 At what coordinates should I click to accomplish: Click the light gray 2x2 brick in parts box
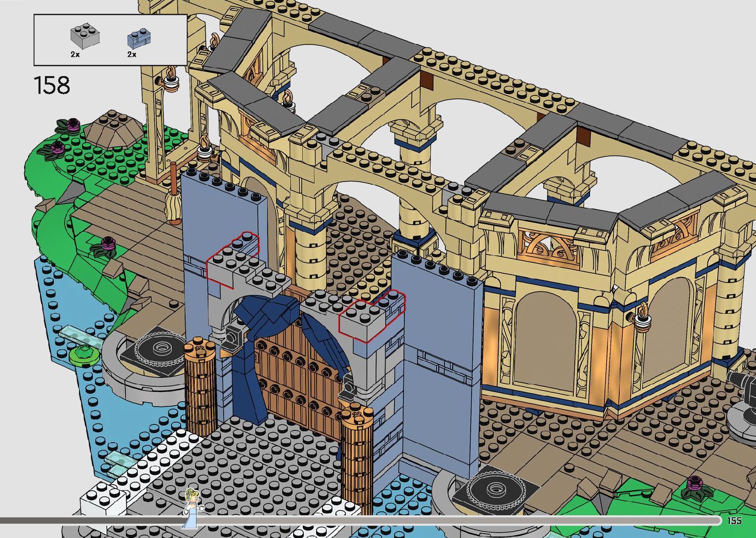pyautogui.click(x=85, y=36)
